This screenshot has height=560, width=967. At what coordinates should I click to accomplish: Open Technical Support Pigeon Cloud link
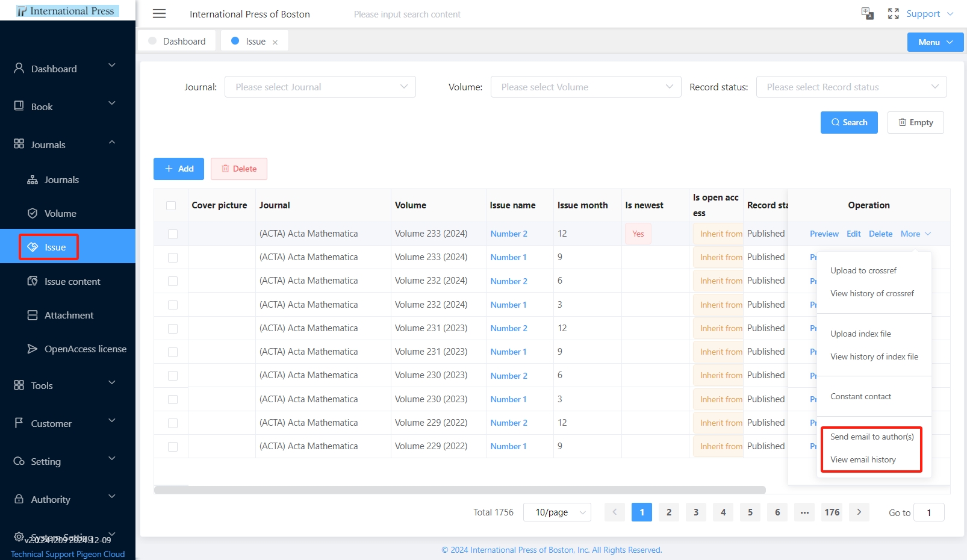(67, 554)
